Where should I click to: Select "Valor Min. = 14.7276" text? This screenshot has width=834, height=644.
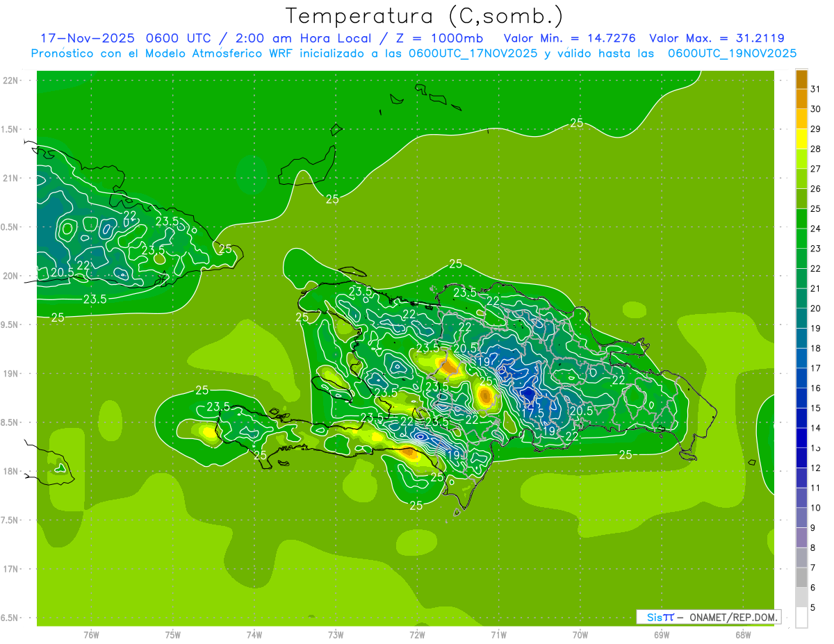click(x=570, y=38)
